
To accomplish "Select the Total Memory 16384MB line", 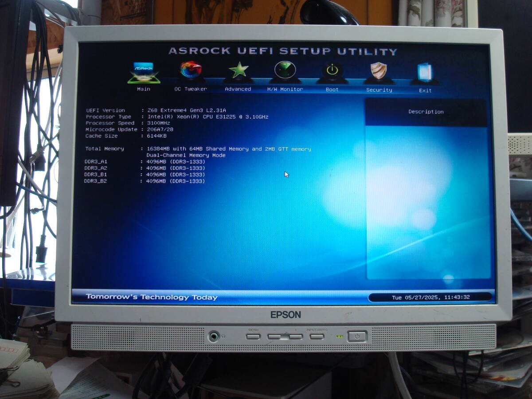I will (198, 149).
